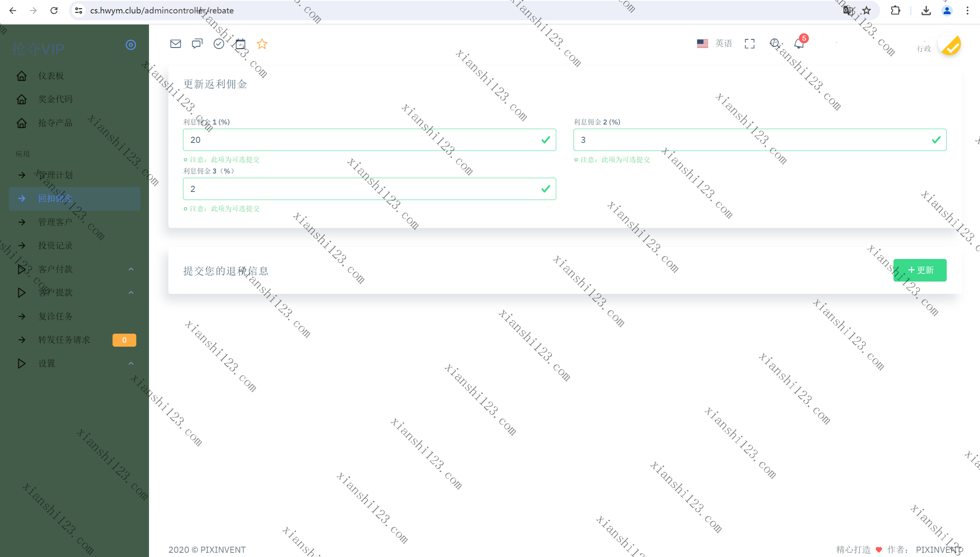
Task: Click the 抢夺VIP brand logo
Action: tap(38, 49)
